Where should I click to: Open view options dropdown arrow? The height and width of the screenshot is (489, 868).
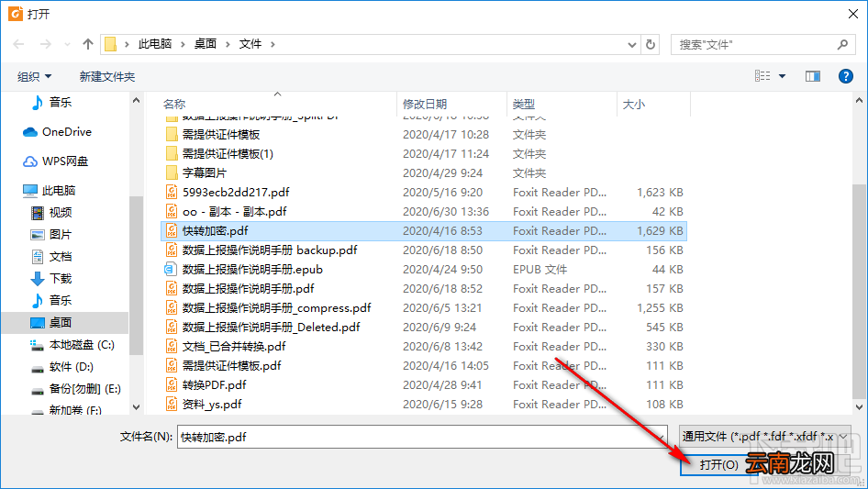click(x=782, y=76)
